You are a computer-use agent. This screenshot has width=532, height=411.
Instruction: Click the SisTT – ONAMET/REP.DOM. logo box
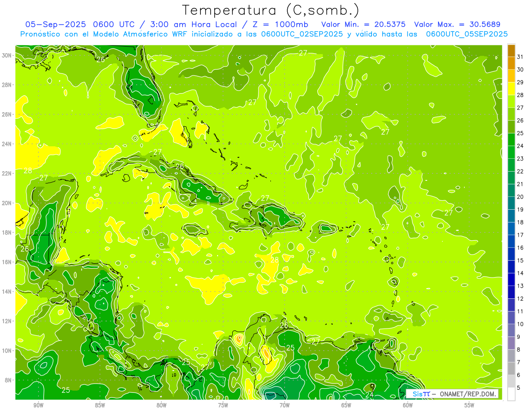[452, 394]
